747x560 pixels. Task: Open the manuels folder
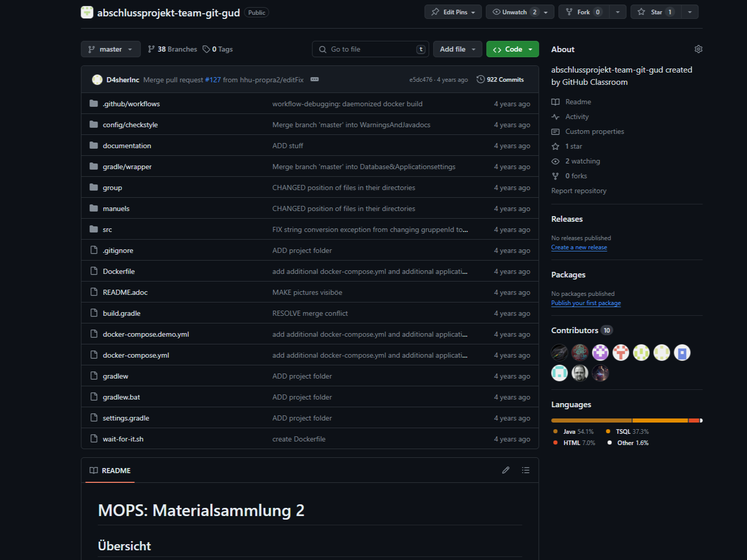click(x=116, y=208)
